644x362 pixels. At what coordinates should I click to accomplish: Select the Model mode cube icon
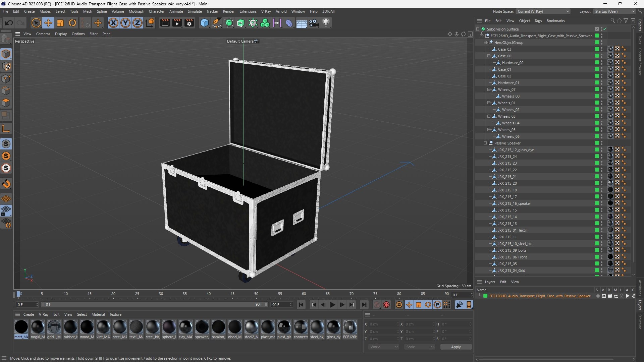(x=6, y=54)
